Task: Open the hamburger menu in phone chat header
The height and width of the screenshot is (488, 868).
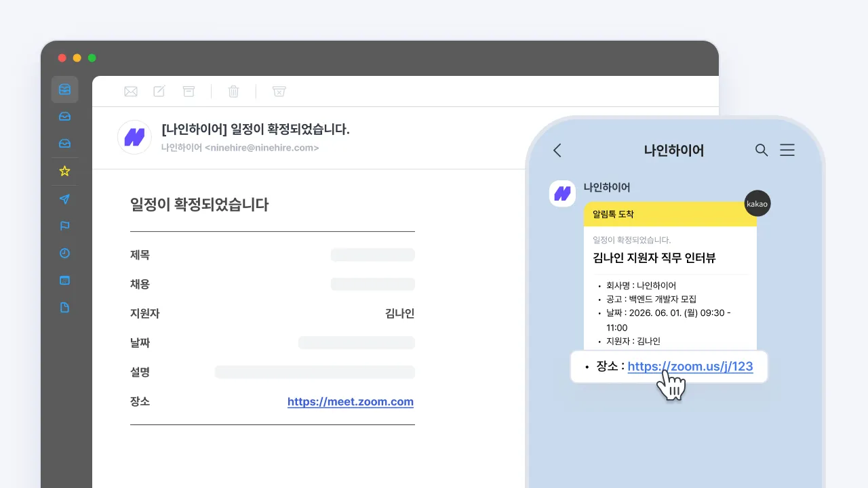Action: click(x=787, y=150)
